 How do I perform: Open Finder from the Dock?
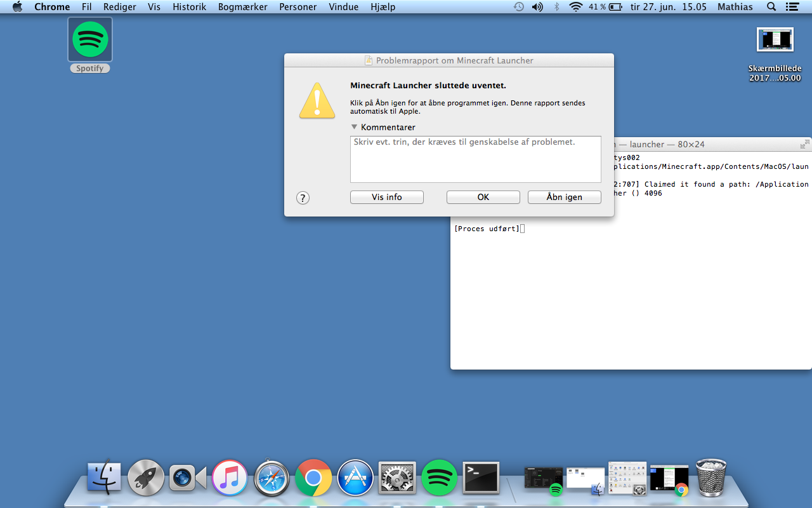click(x=104, y=478)
